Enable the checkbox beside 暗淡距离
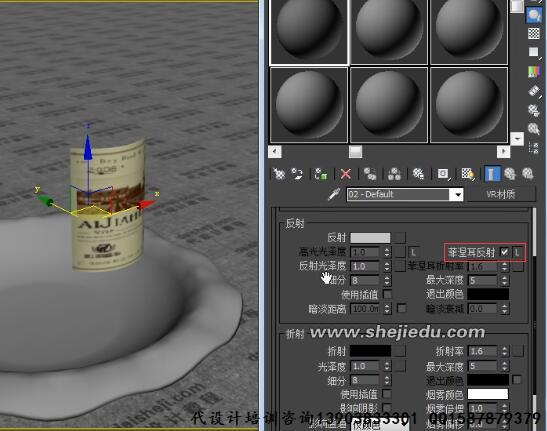Screen dimensions: 547x431 point(402,308)
